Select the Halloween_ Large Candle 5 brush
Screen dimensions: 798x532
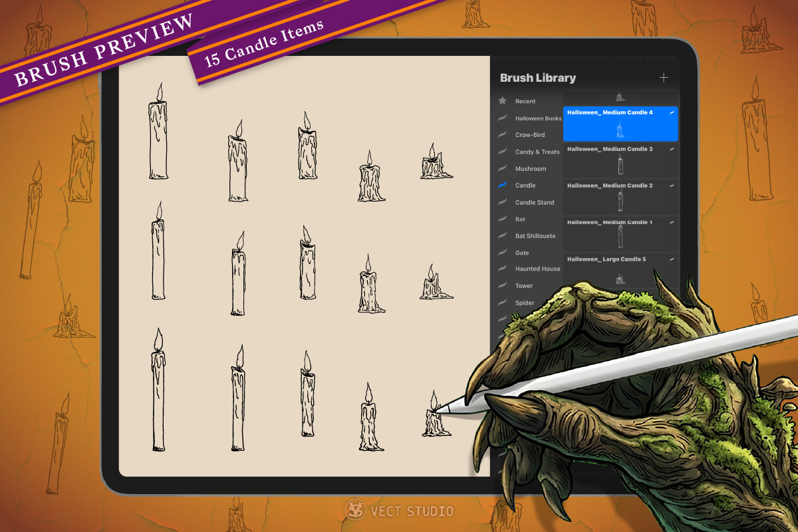click(620, 269)
